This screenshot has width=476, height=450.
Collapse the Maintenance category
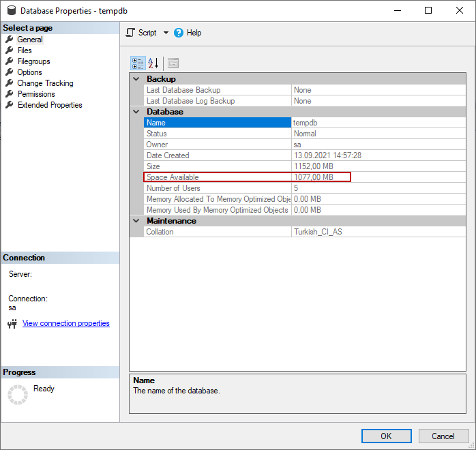coord(136,221)
